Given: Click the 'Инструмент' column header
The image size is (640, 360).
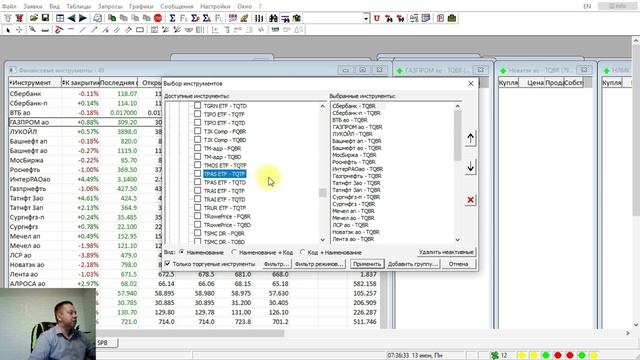Looking at the screenshot, I should 35,82.
